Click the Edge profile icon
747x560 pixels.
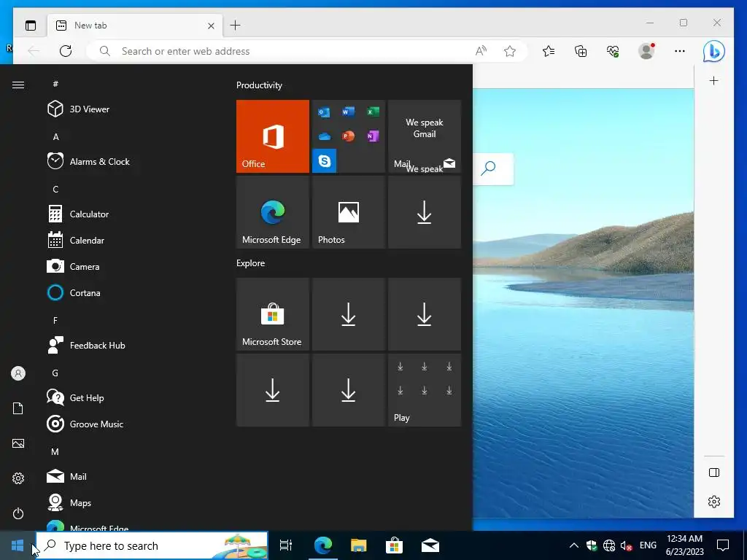[646, 51]
